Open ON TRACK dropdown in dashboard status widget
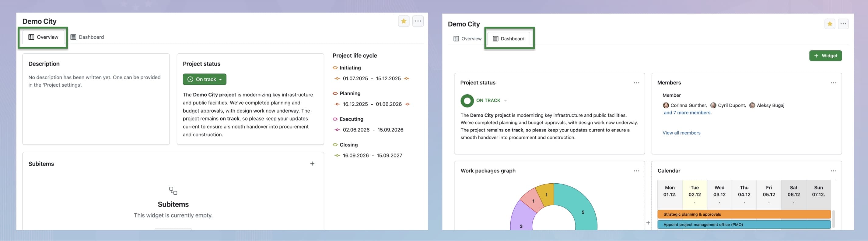Image resolution: width=868 pixels, height=241 pixels. tap(505, 101)
